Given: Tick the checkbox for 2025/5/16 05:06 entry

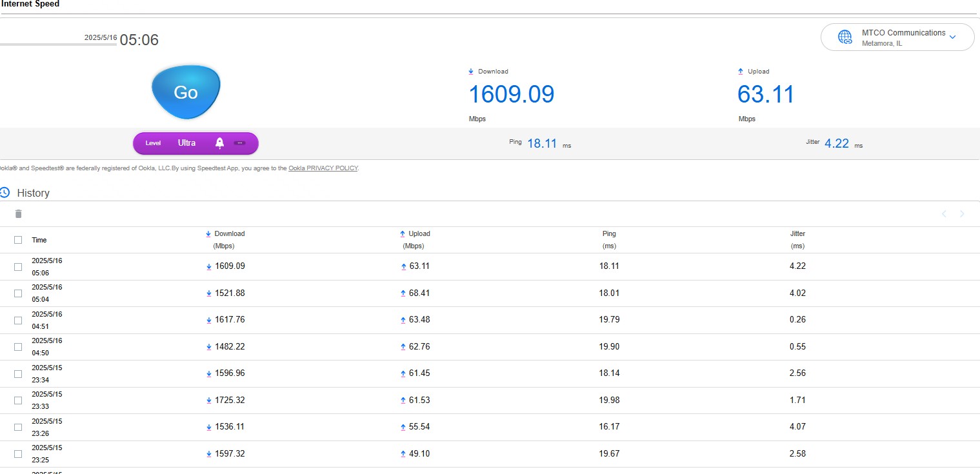Looking at the screenshot, I should (x=18, y=266).
